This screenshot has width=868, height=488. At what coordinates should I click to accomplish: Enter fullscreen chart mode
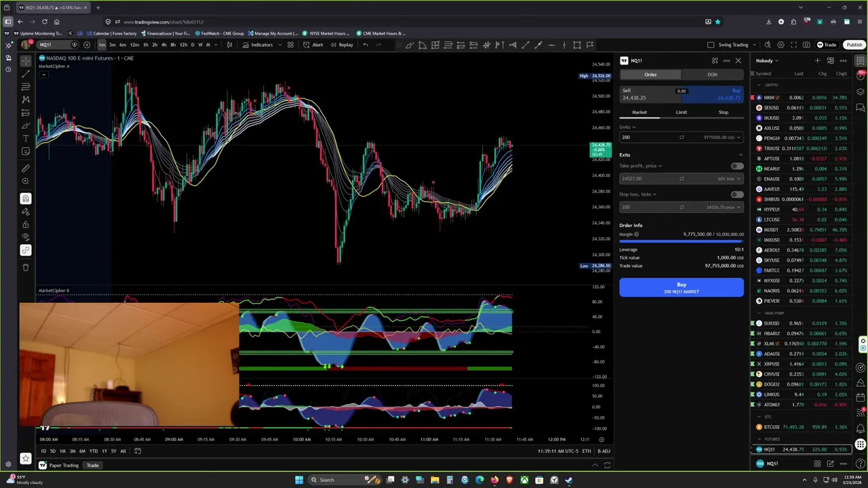[793, 45]
